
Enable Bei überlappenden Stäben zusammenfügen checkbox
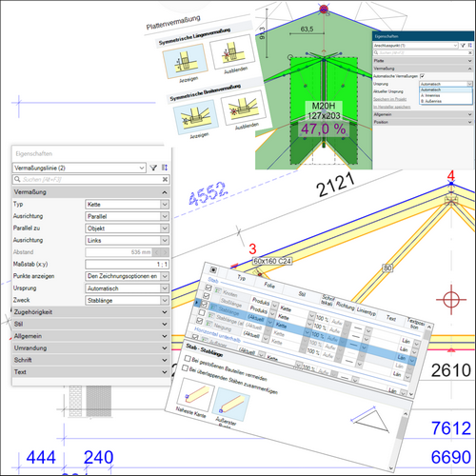click(185, 367)
